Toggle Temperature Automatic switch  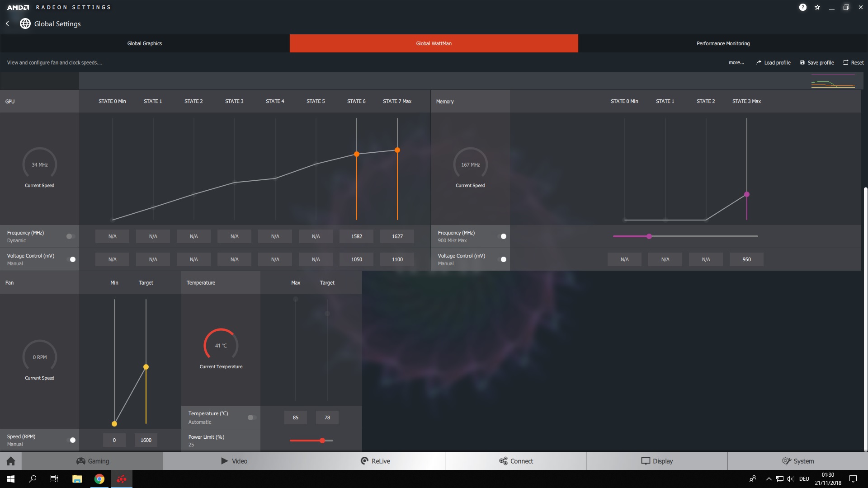pos(251,418)
